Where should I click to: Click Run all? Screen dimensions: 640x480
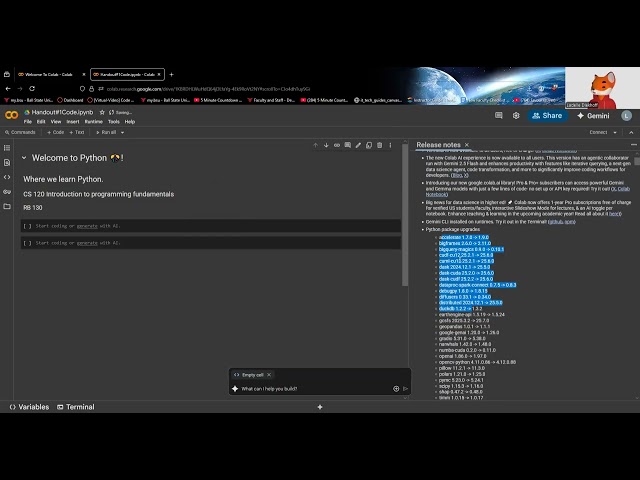point(106,132)
